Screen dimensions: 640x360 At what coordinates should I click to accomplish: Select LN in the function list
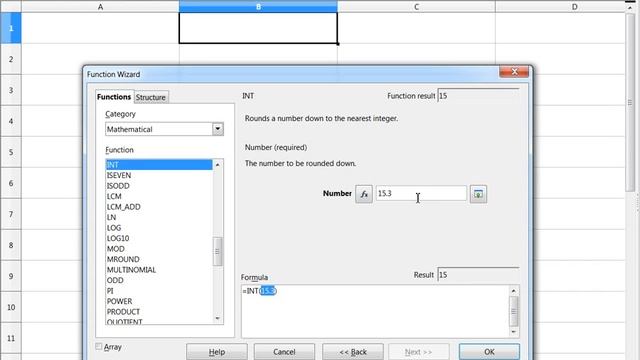coord(159,217)
